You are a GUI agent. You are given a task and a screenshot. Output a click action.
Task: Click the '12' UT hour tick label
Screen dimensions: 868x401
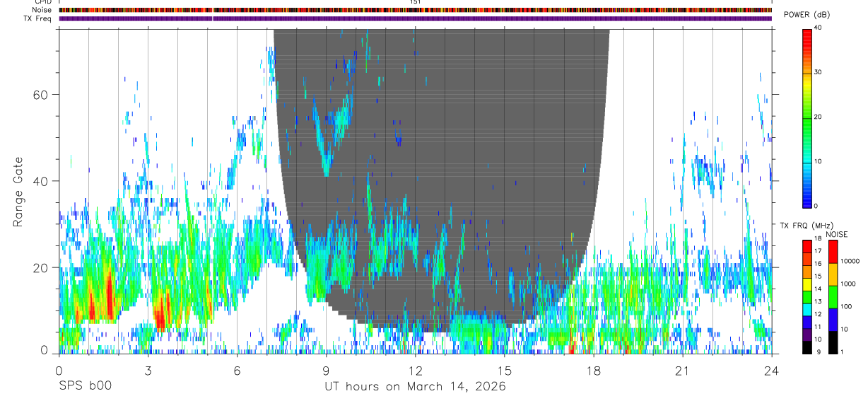pos(415,370)
